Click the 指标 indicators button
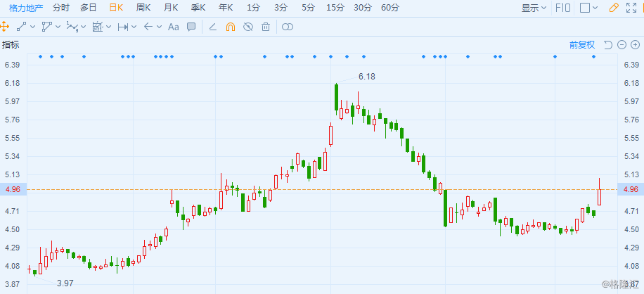 coord(11,45)
